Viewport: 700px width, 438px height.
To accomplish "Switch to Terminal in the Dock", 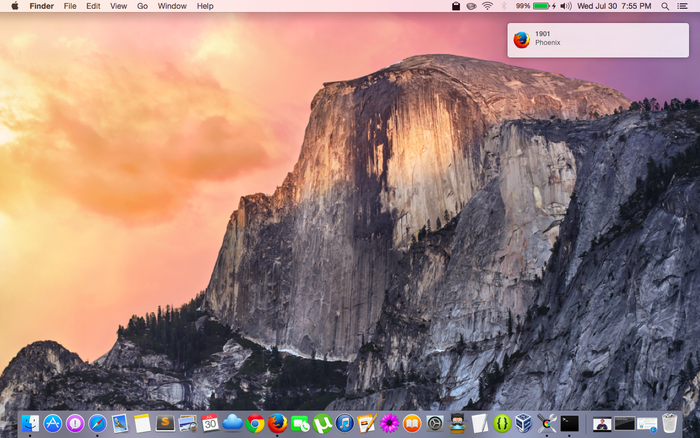I will (x=569, y=423).
